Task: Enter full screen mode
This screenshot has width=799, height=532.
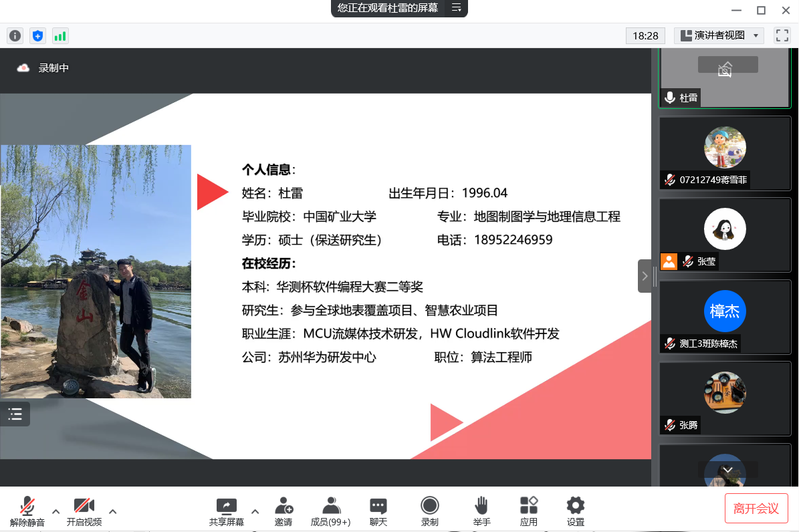Action: point(782,35)
